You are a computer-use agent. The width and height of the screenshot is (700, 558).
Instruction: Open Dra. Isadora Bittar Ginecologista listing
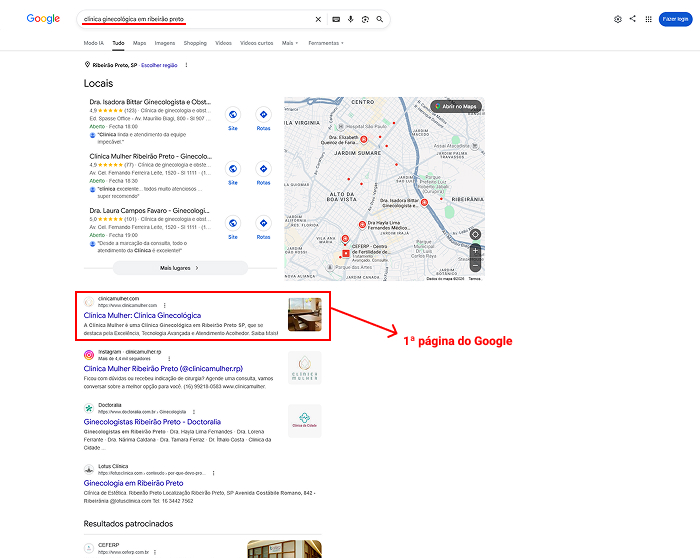[150, 102]
